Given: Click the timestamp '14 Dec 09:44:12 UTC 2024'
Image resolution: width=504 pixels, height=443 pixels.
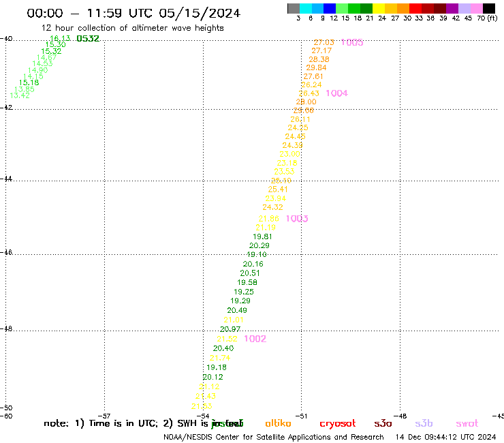Looking at the screenshot, I should (446, 437).
